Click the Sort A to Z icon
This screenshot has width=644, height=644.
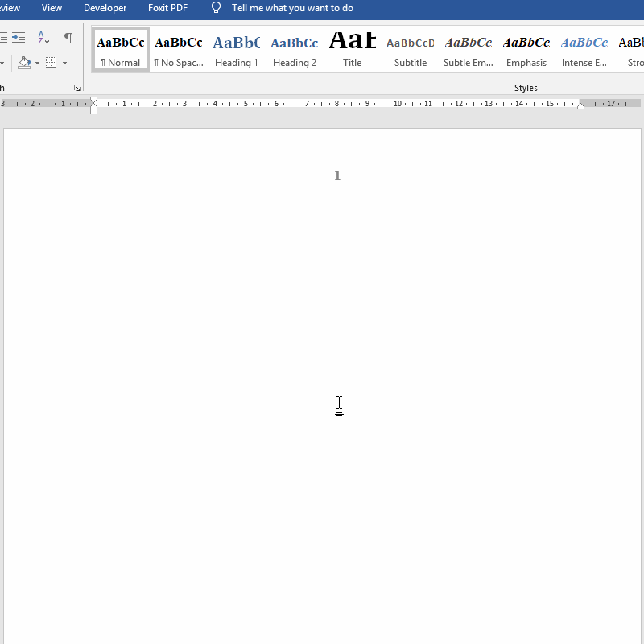tap(43, 38)
